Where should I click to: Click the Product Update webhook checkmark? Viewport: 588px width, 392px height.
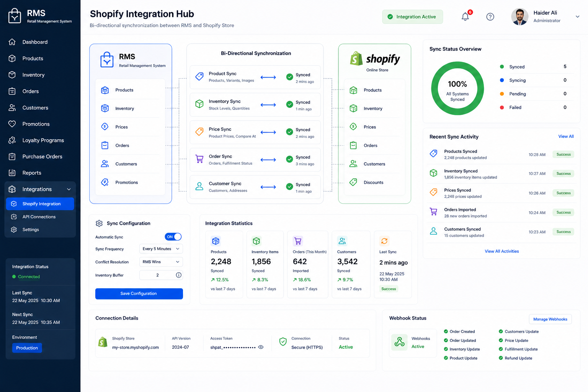[x=446, y=358]
